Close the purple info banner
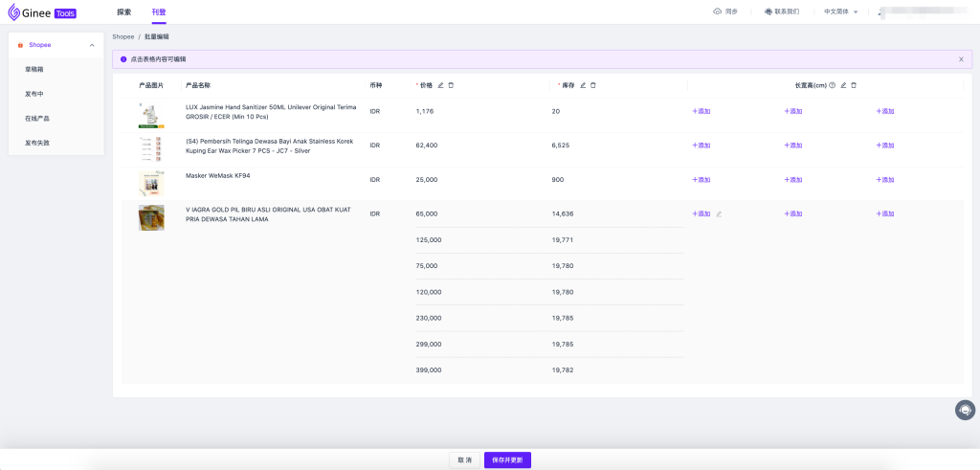Viewport: 980px width, 470px height. (961, 59)
